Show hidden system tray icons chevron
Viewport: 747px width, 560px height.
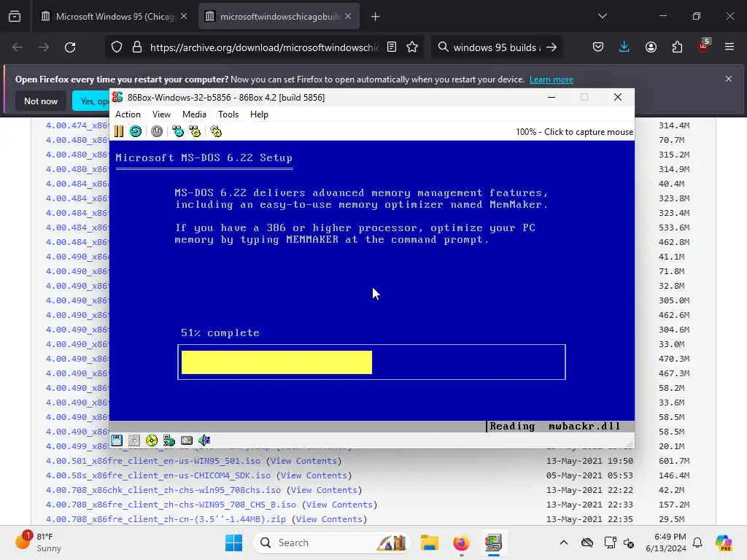pos(564,542)
